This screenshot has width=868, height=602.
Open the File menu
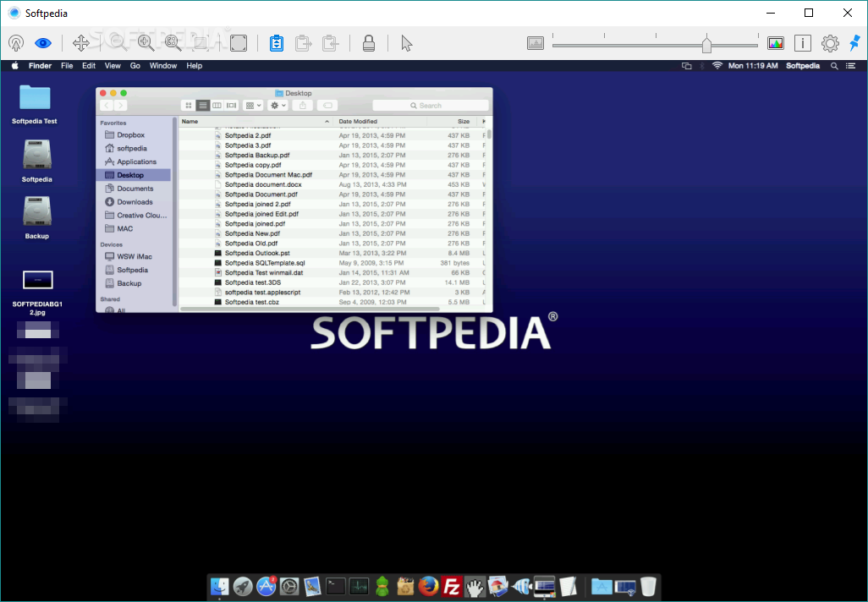tap(67, 65)
